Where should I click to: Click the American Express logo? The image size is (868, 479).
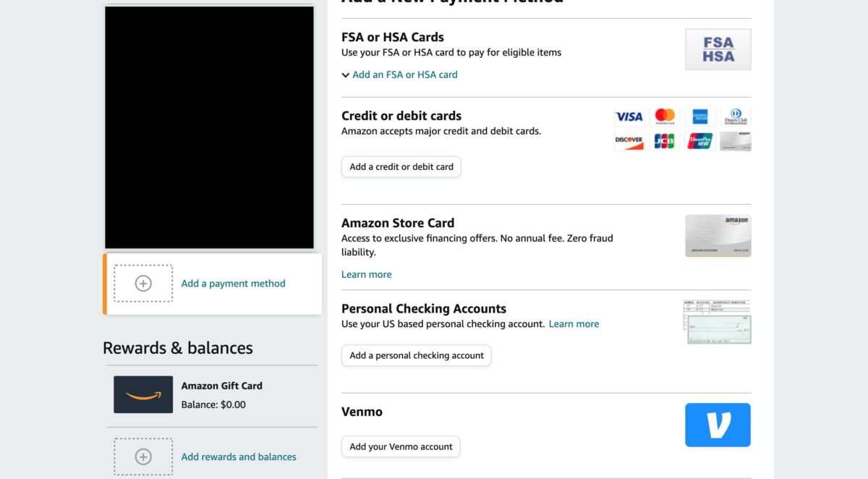(x=699, y=116)
